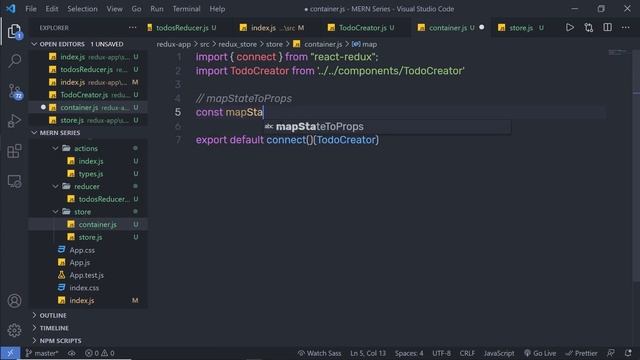Click UTF-8 encoding selector
Screen dimensions: 640x360
[x=442, y=353]
